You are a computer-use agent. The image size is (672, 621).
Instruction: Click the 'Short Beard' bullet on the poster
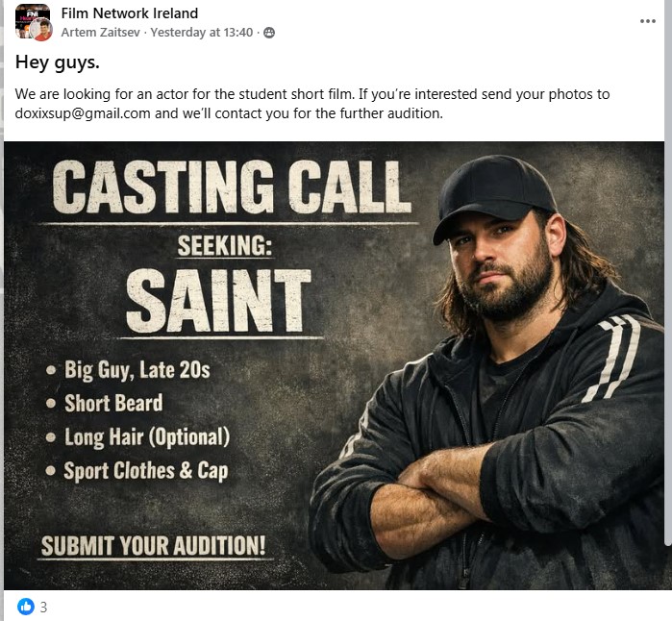click(112, 403)
